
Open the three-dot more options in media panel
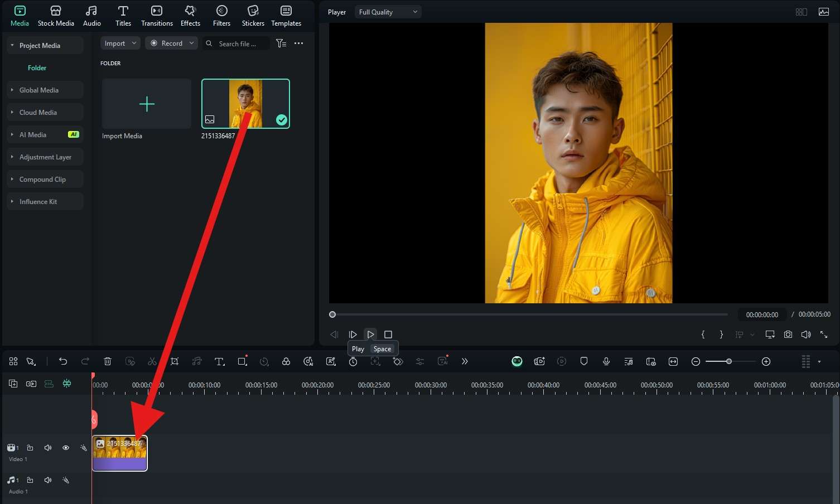(299, 43)
